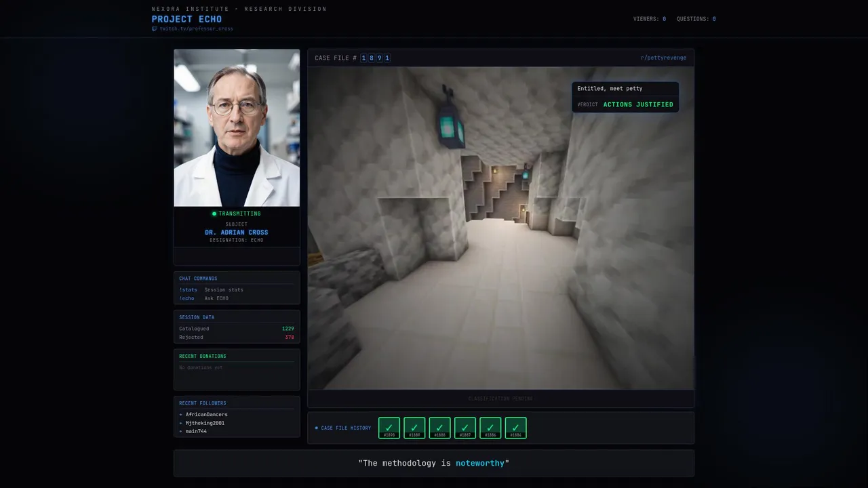This screenshot has width=868, height=488.
Task: Click the Dr. Adrian Cross portrait
Action: pyautogui.click(x=237, y=127)
